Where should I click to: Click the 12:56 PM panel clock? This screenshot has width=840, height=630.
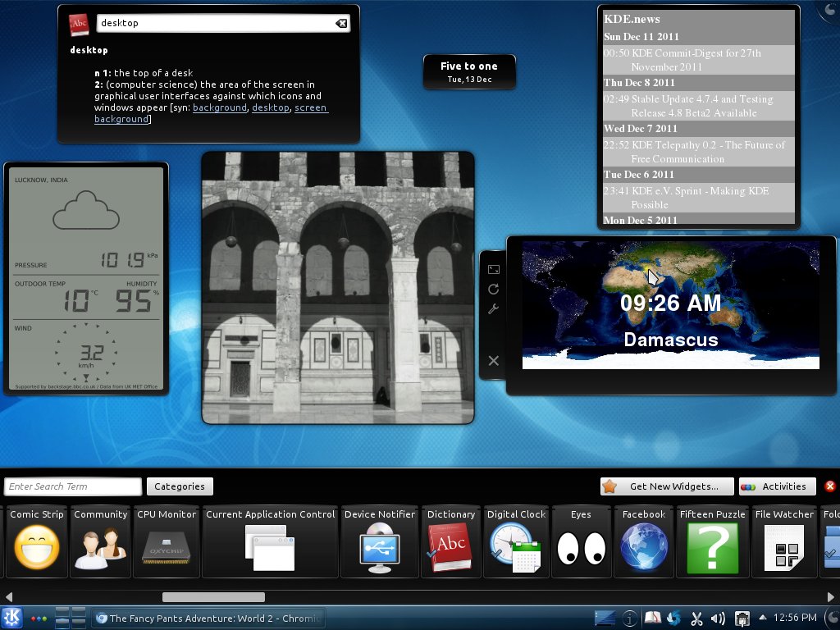[x=795, y=618]
